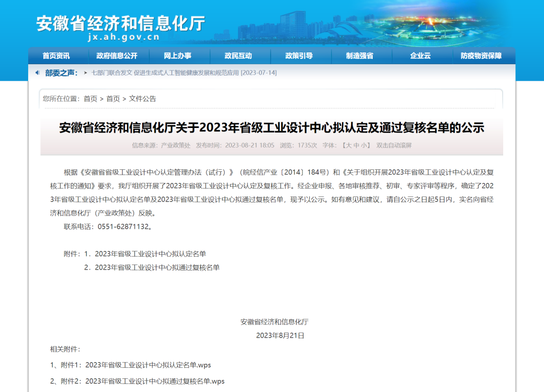Screen dimensions: 544x392
Task: Click the 部委之声 label in the ticker bar
Action: pos(61,73)
